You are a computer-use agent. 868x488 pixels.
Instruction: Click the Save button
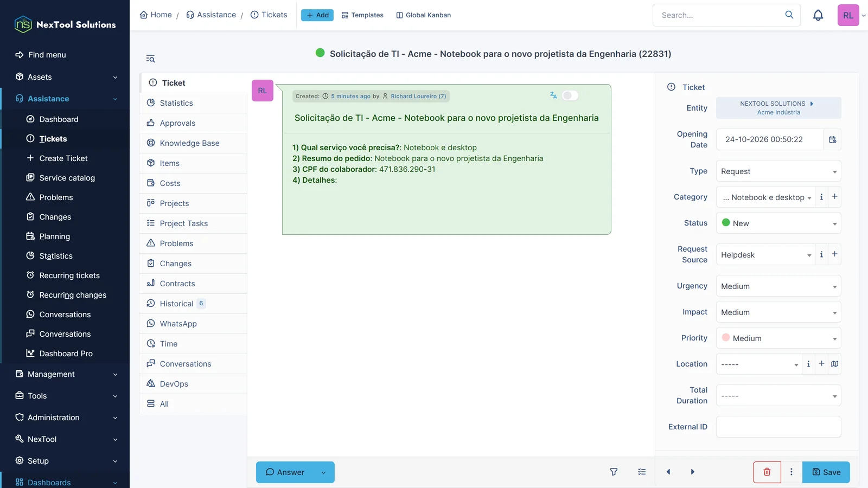pos(826,472)
